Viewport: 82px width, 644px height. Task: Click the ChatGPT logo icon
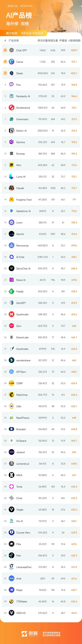tap(11, 50)
